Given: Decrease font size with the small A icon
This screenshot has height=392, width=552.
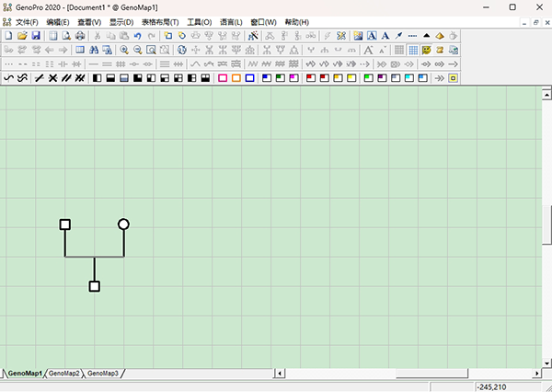Looking at the screenshot, I should [x=383, y=50].
